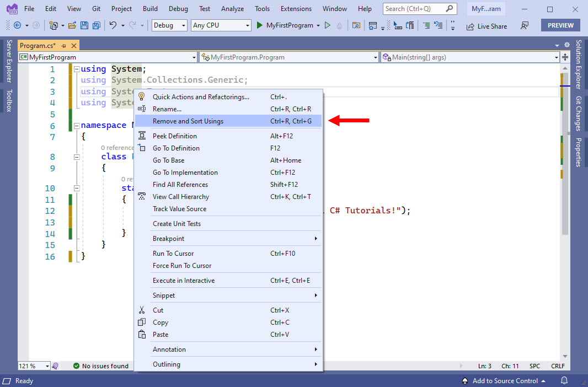588x387 pixels.
Task: Open the Git menu
Action: 96,8
